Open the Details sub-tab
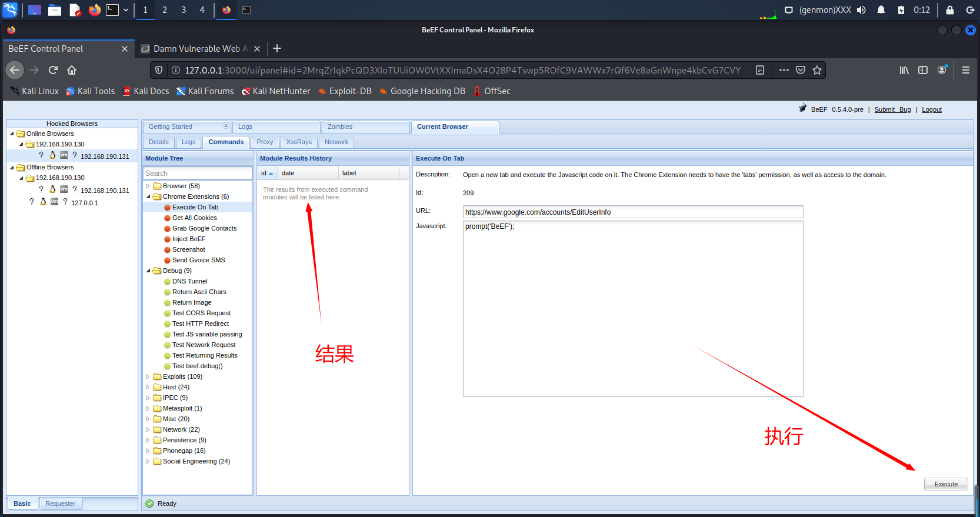Viewport: 980px width, 517px height. point(159,142)
